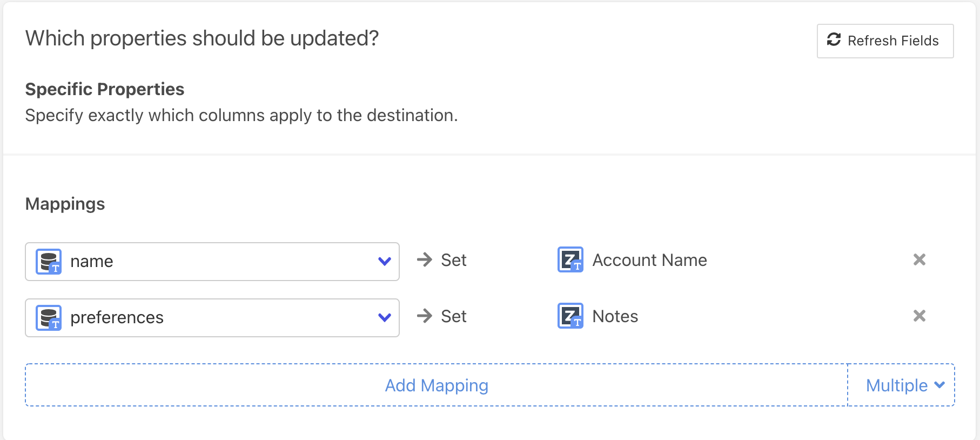Click the right arrow icon in the name row
The height and width of the screenshot is (440, 980).
(x=425, y=260)
